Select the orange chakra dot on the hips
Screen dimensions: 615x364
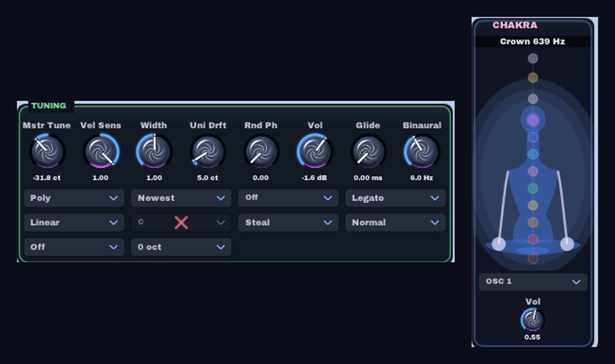click(532, 223)
